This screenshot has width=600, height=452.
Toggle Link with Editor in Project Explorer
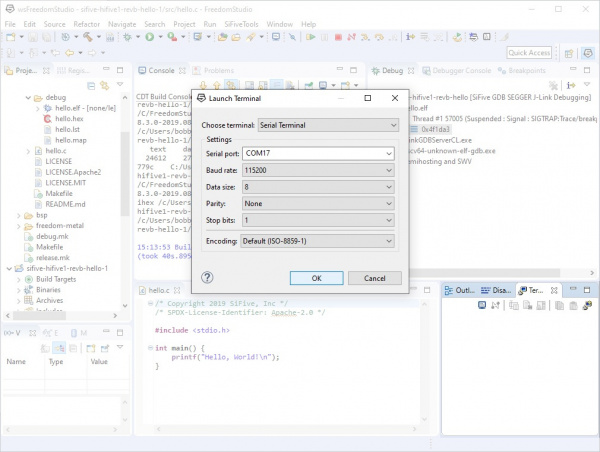[x=104, y=85]
